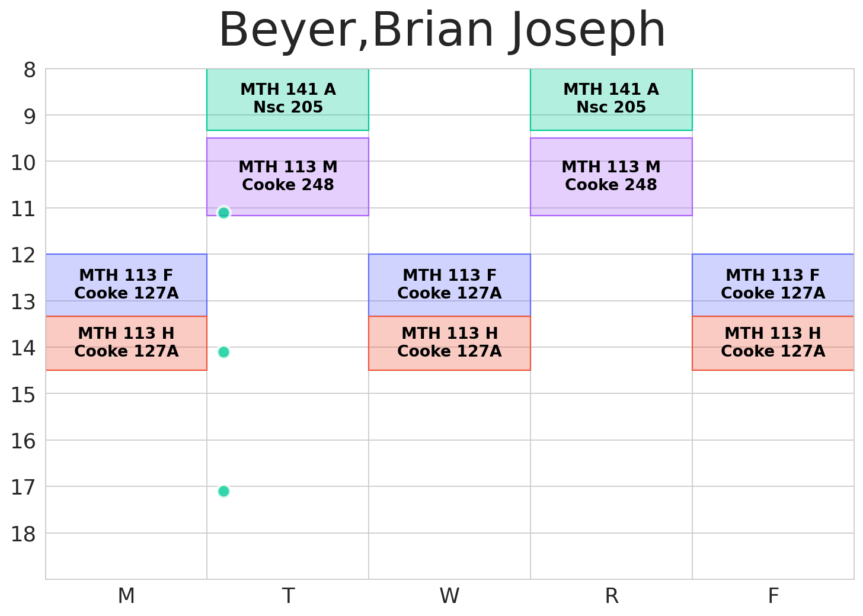Screen dimensions: 863x616
Task: Click the Beyer,Brian Joseph title
Action: click(442, 31)
